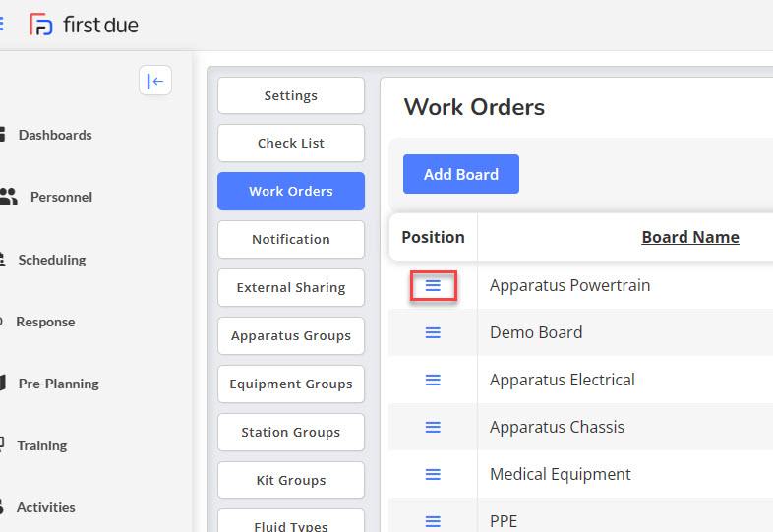Open the Settings tab
The width and height of the screenshot is (773, 532).
(x=291, y=95)
